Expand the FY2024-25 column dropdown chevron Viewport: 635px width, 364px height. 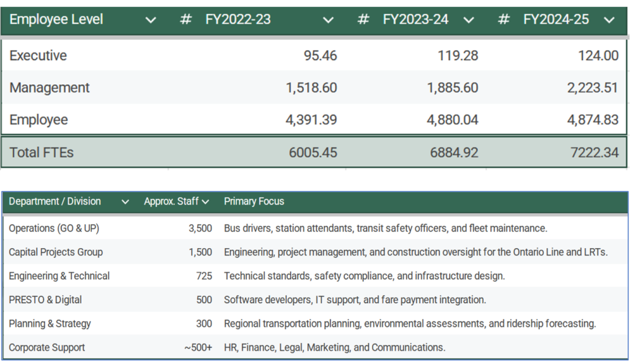(610, 20)
